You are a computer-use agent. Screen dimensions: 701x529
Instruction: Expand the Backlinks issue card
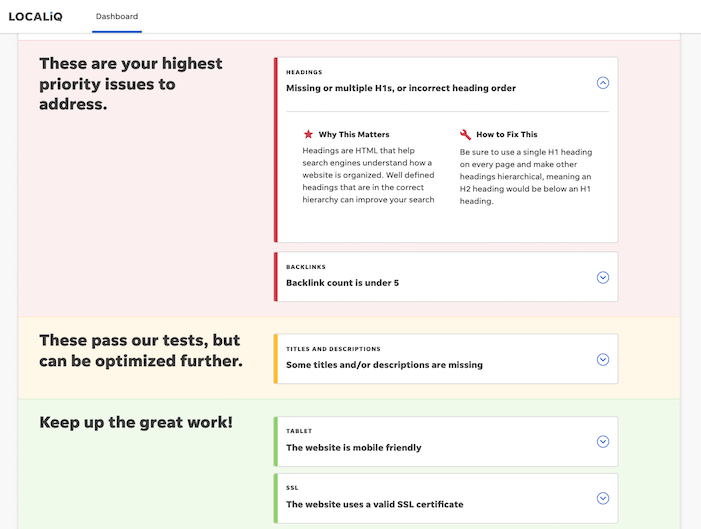pos(603,277)
